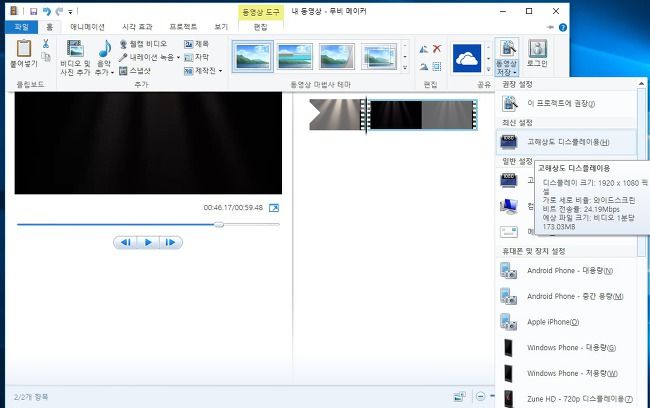650x408 pixels.
Task: Click the Redo arrow in title bar
Action: click(59, 11)
